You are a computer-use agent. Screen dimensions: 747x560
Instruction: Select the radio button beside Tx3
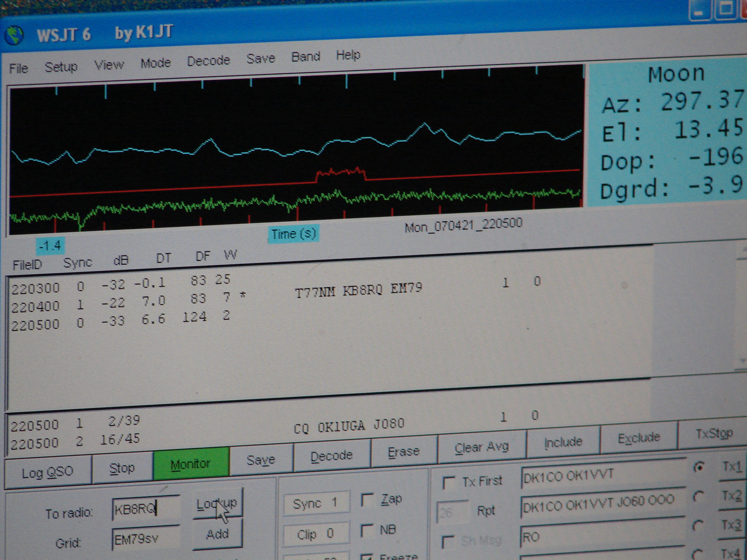coord(698,526)
